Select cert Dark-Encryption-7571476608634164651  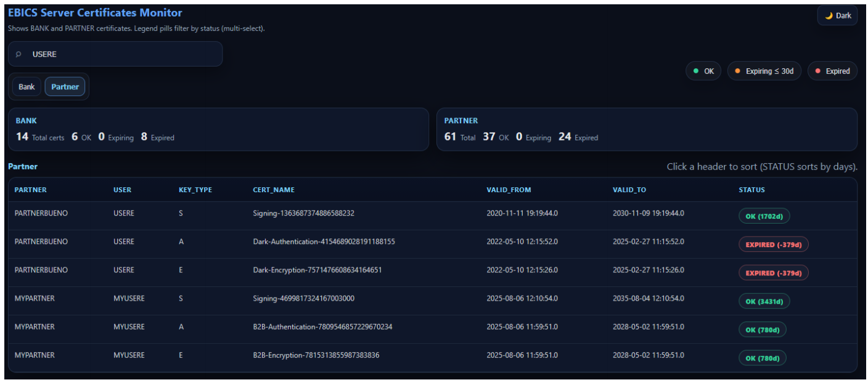pos(317,270)
